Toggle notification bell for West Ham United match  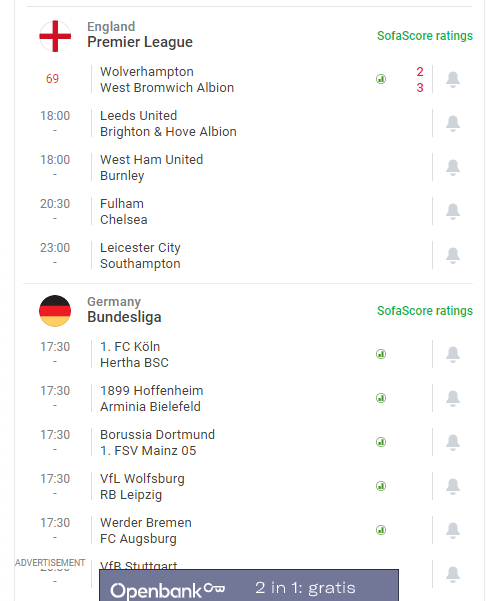click(x=453, y=167)
